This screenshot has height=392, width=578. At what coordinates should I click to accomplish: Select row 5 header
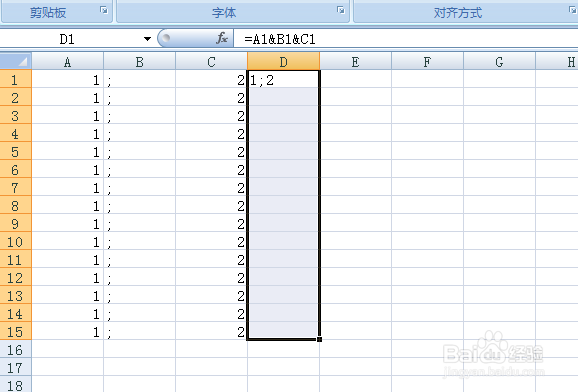15,151
